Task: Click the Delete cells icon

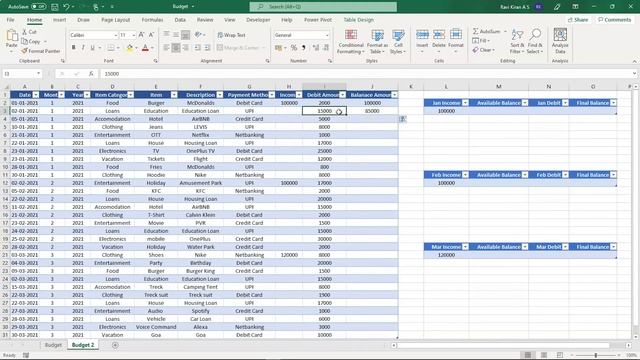Action: pos(439,35)
